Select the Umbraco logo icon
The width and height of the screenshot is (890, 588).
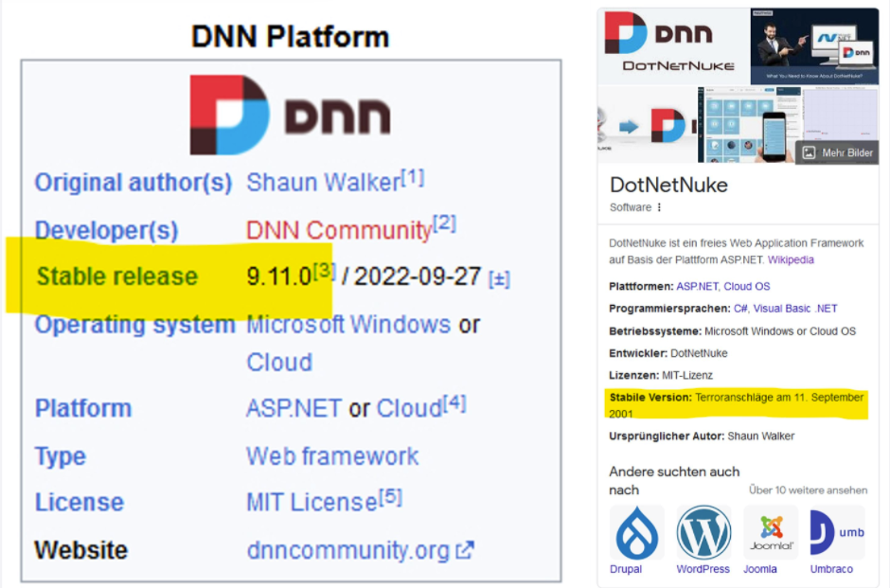836,532
